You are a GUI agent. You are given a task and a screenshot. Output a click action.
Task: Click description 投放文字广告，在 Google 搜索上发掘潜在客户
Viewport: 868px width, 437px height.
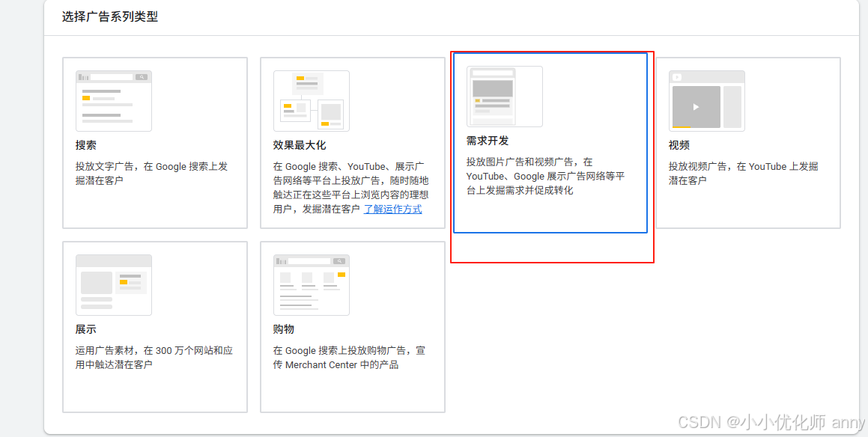pyautogui.click(x=152, y=173)
